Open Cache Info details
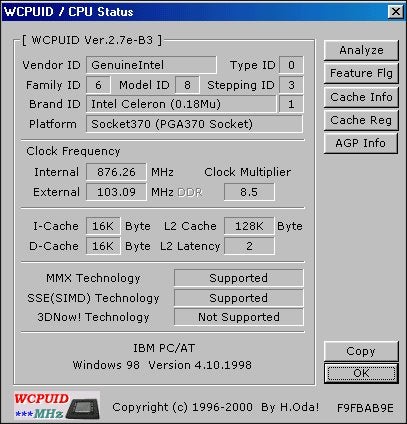This screenshot has height=424, width=407. pyautogui.click(x=361, y=97)
